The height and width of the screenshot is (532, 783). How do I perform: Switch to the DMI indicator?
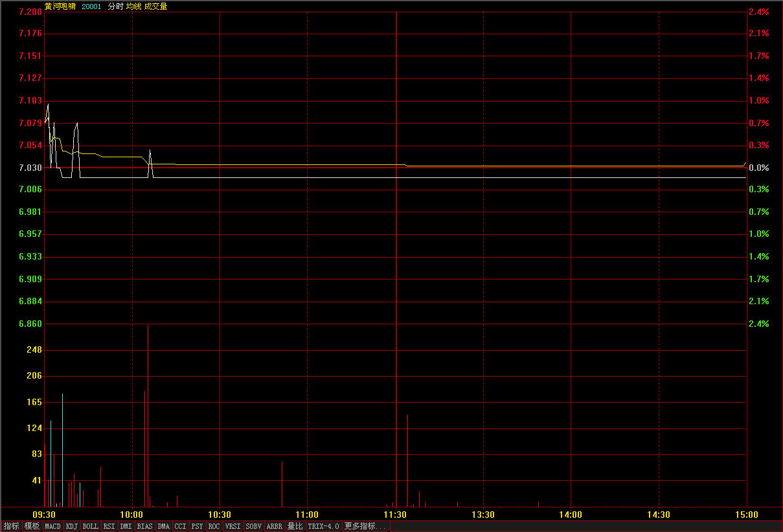pos(126,526)
